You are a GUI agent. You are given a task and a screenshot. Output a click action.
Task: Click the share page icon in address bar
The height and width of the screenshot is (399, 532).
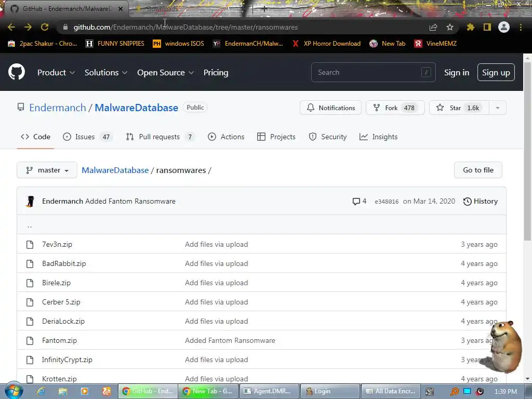coord(433,27)
